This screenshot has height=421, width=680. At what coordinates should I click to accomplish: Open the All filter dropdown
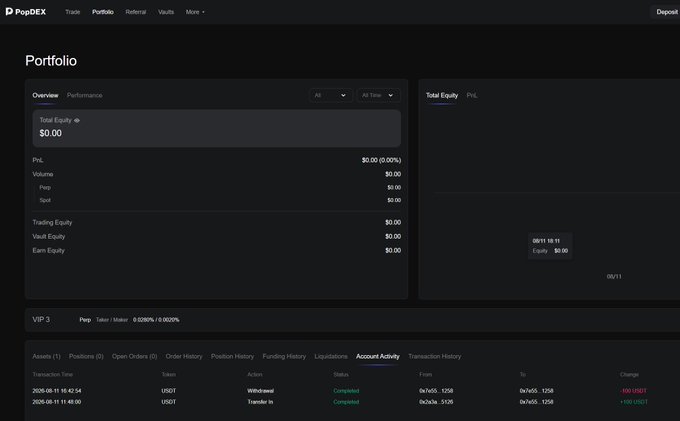click(330, 95)
